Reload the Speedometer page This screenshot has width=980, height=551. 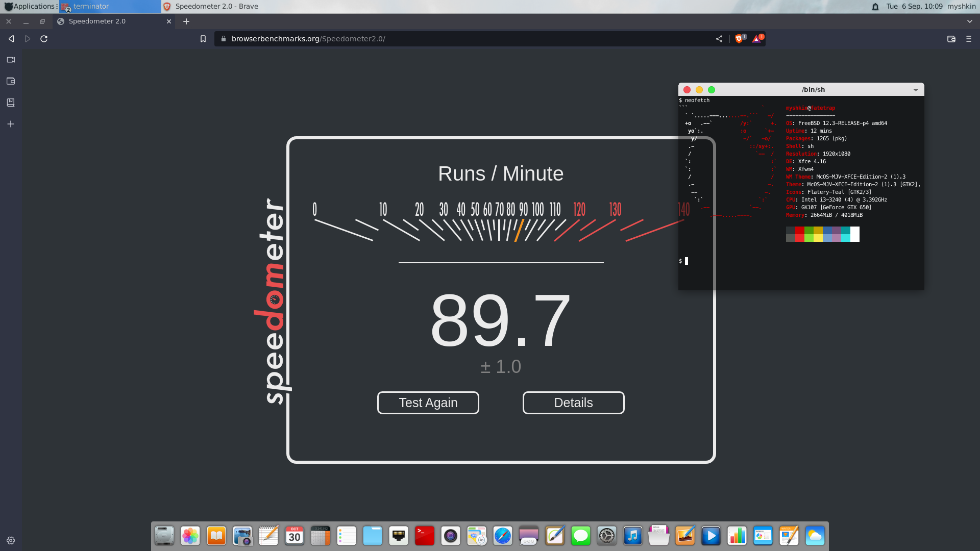pos(44,39)
